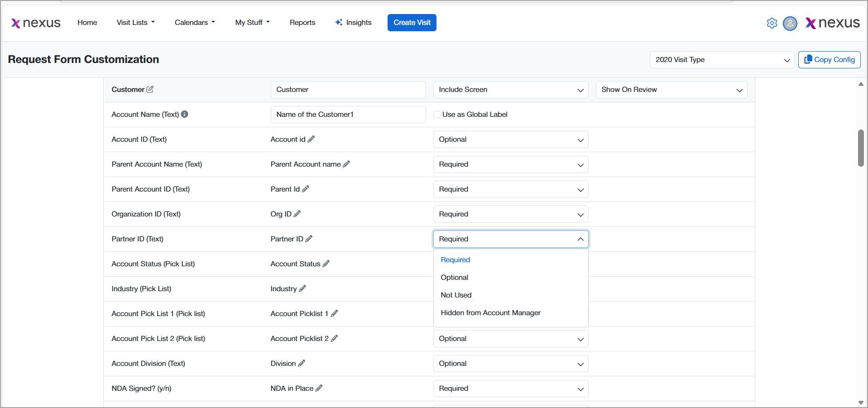Click pencil icon beside Account Status
The width and height of the screenshot is (868, 408).
pyautogui.click(x=326, y=264)
